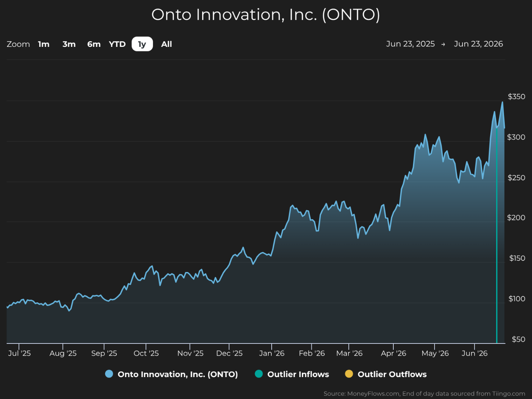
Task: Set zoom range to 1m
Action: pyautogui.click(x=44, y=44)
